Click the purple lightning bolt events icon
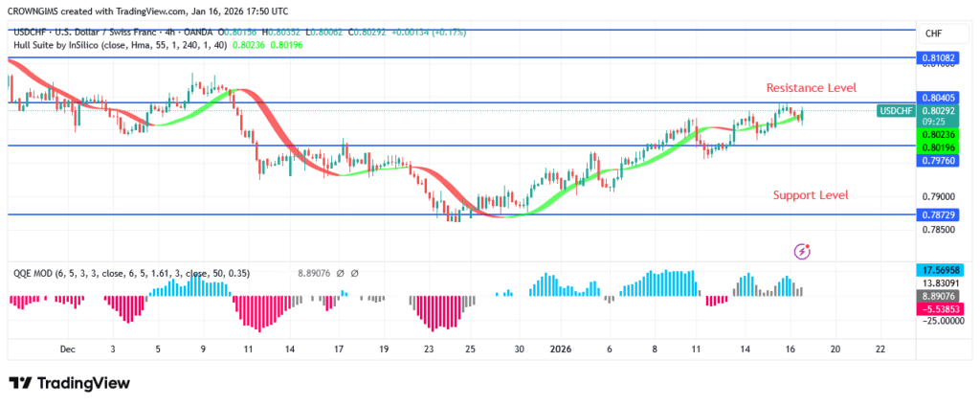The image size is (980, 406). click(x=803, y=252)
